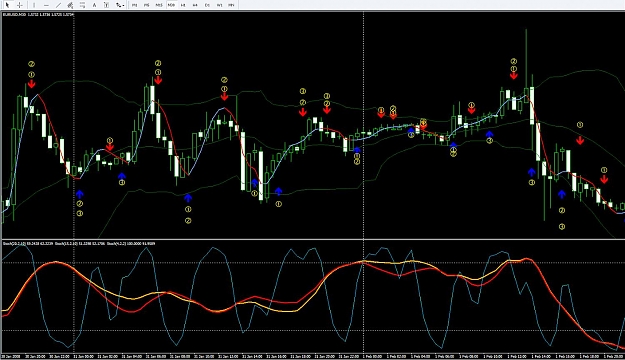Image resolution: width=625 pixels, height=360 pixels.
Task: Switch chart to M15 timeframe
Action: click(x=159, y=5)
